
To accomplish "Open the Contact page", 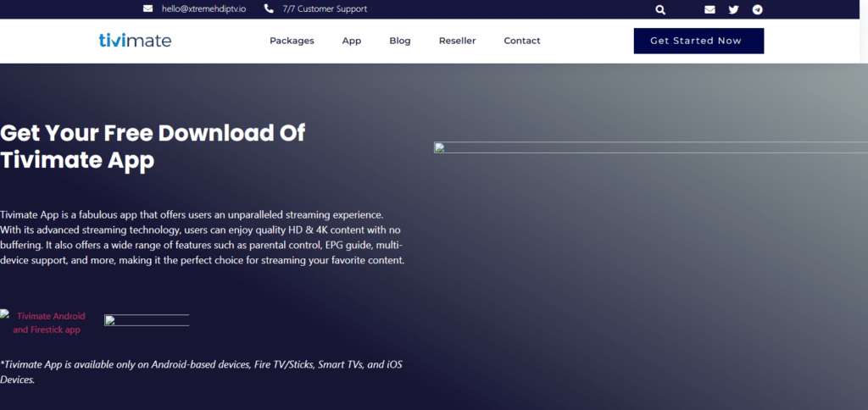I will click(x=522, y=41).
